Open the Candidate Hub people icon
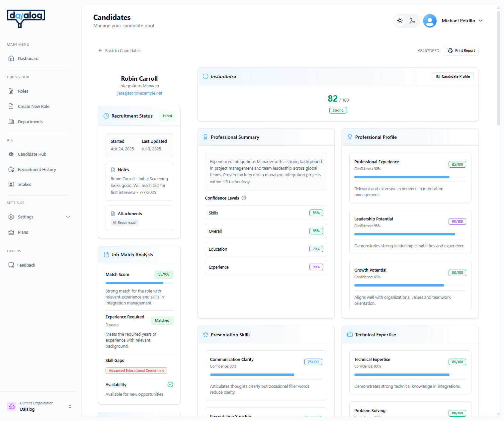504x421 pixels. tap(11, 154)
